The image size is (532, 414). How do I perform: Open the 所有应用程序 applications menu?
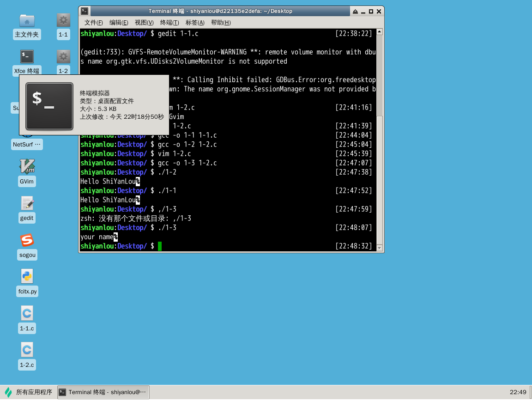coord(29,392)
